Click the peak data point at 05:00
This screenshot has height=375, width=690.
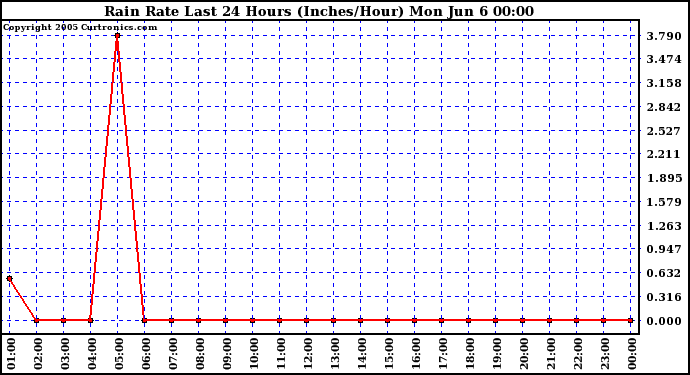(x=117, y=36)
